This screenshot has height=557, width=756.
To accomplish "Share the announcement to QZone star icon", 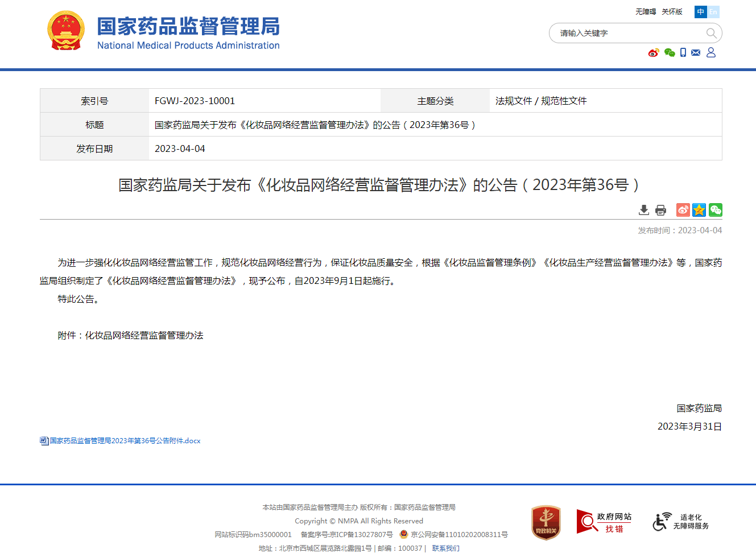I will (699, 210).
